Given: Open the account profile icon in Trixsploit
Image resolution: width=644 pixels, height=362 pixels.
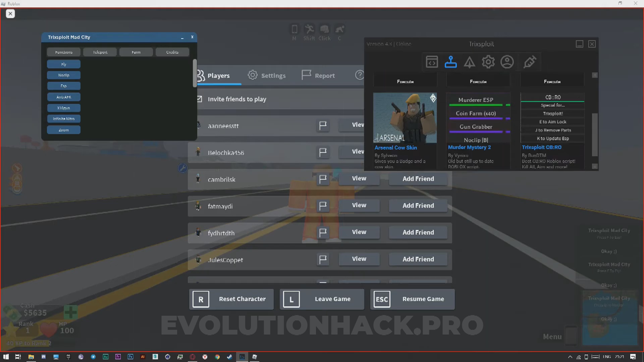Looking at the screenshot, I should point(507,62).
